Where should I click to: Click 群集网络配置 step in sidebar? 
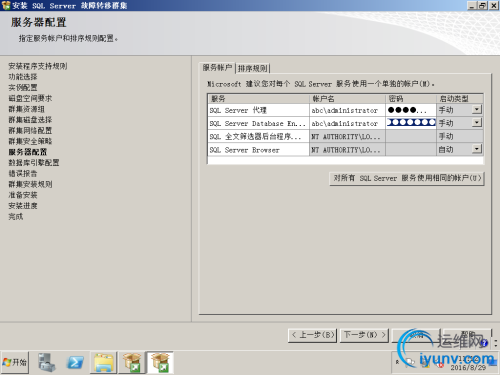coord(30,130)
